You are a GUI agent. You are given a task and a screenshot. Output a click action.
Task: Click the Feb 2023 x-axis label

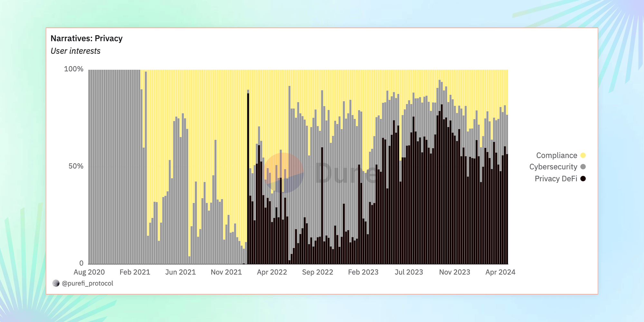(363, 272)
